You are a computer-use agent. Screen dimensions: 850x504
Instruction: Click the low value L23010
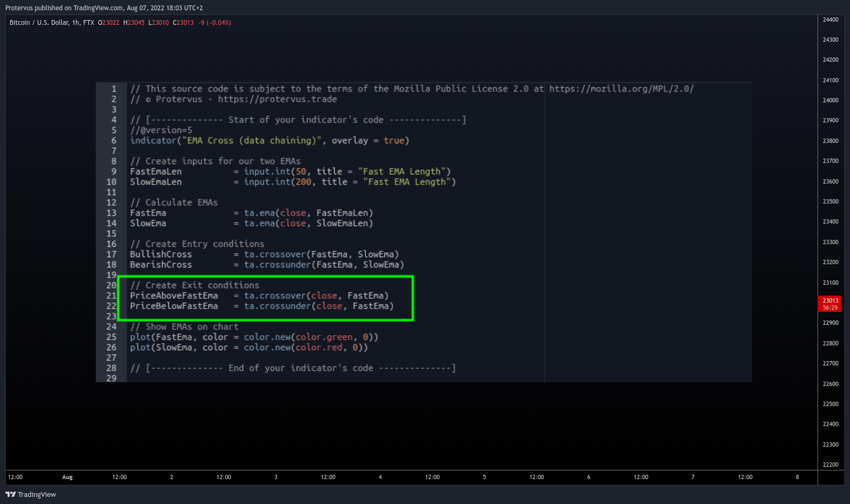[x=159, y=23]
